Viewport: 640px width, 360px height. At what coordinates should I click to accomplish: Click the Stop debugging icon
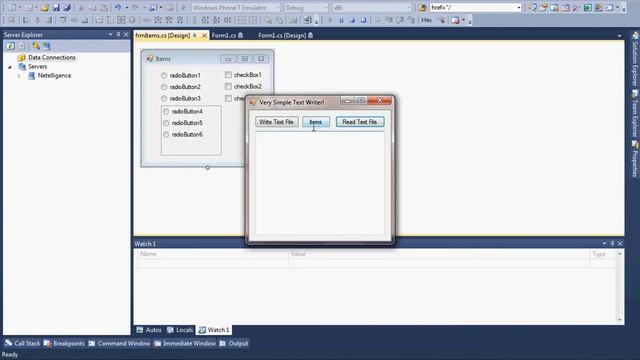352,20
